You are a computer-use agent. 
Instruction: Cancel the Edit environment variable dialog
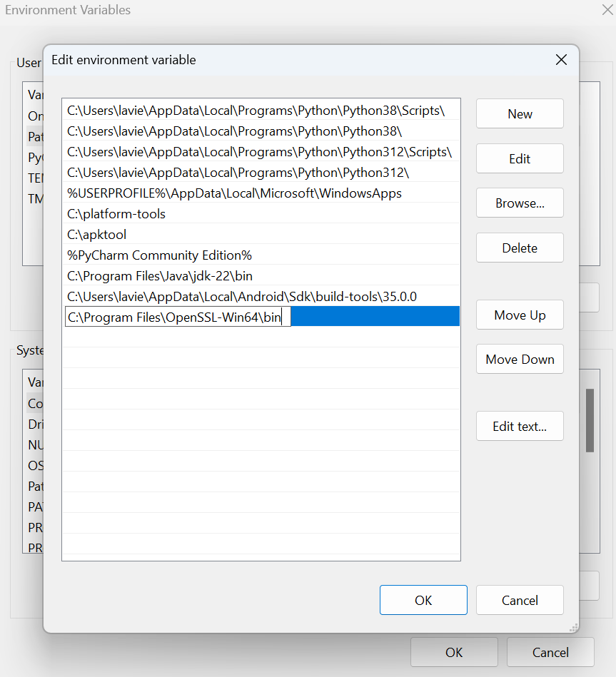(520, 600)
